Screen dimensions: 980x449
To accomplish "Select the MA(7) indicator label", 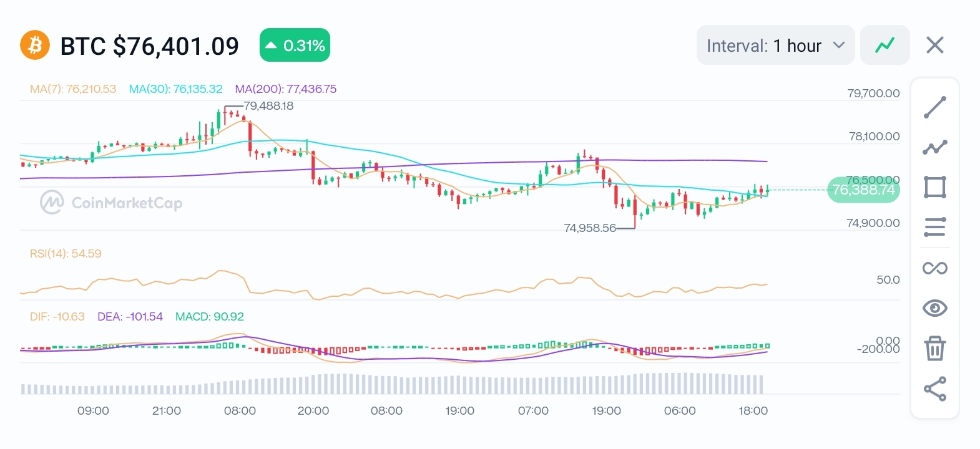I will click(73, 89).
